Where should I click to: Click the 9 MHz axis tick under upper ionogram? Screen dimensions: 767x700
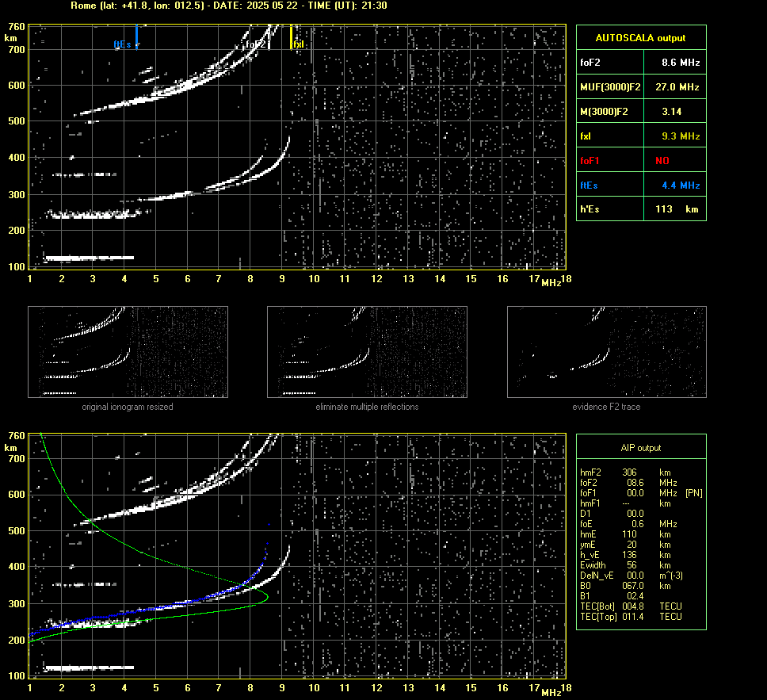pos(282,278)
